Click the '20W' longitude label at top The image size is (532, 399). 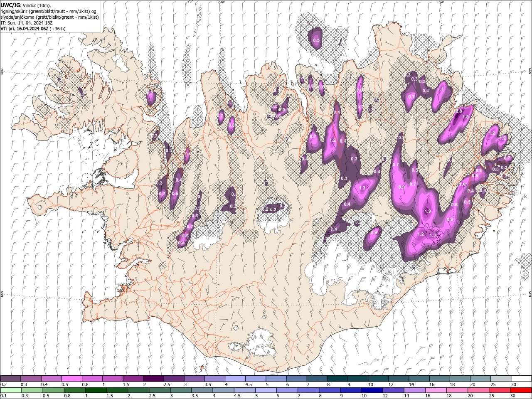(x=221, y=2)
